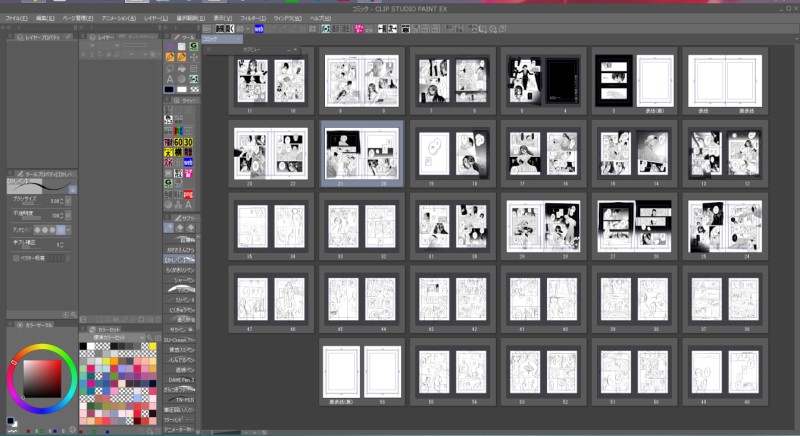
Task: Select the Fill bucket tool
Action: click(182, 68)
